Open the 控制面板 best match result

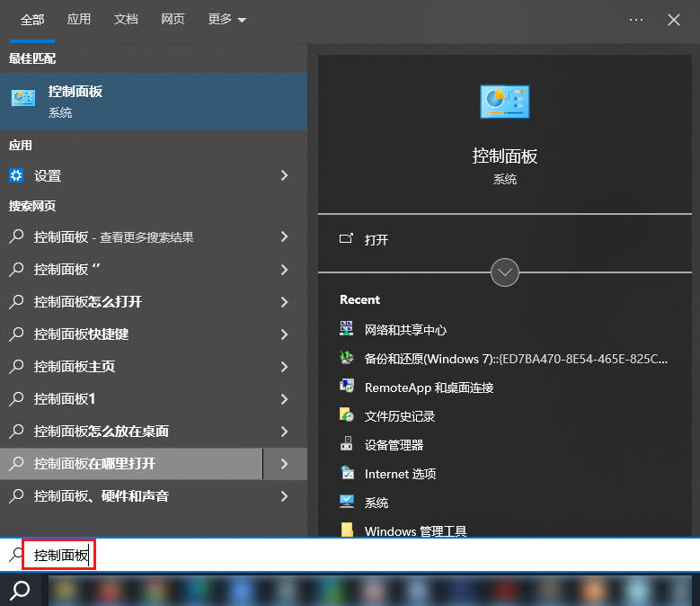tap(154, 102)
